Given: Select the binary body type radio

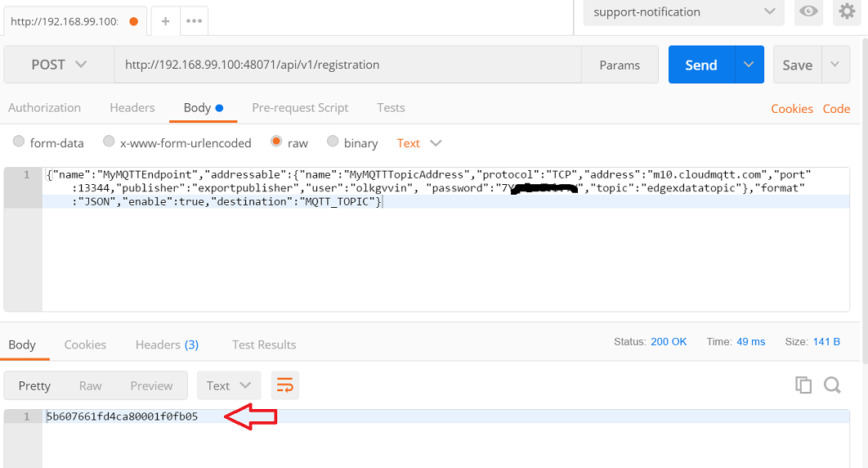Looking at the screenshot, I should tap(332, 142).
